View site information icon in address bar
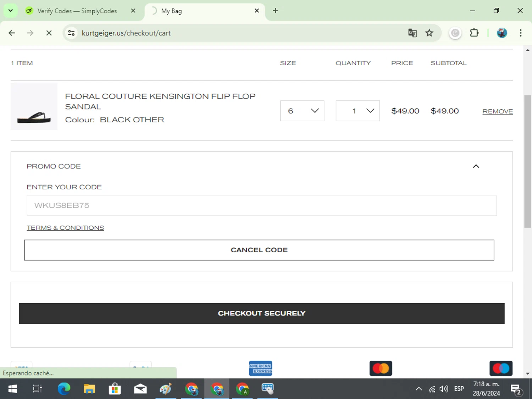 pyautogui.click(x=71, y=33)
